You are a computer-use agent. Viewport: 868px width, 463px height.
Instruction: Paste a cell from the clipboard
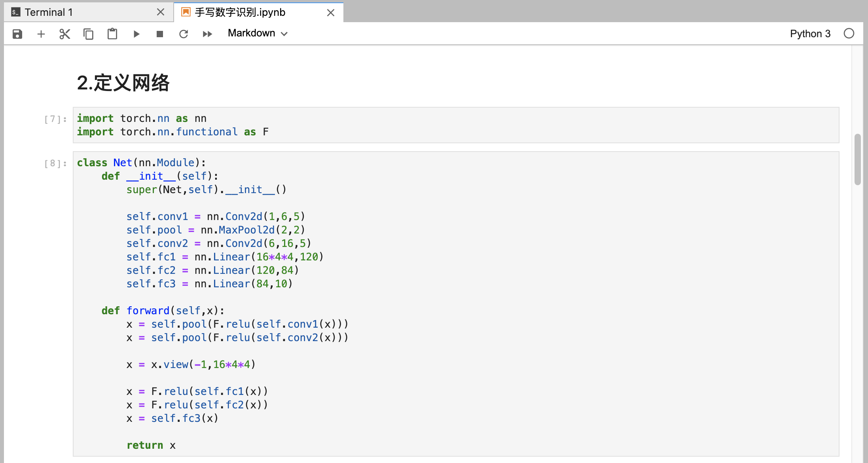coord(112,34)
